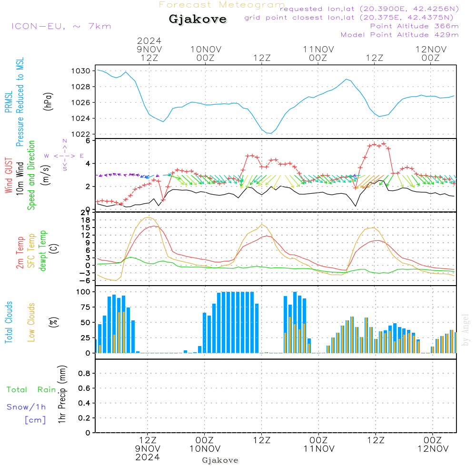Select the '(C)' temperature unit label
Image resolution: width=476 pixels, height=476 pixels.
click(x=54, y=248)
